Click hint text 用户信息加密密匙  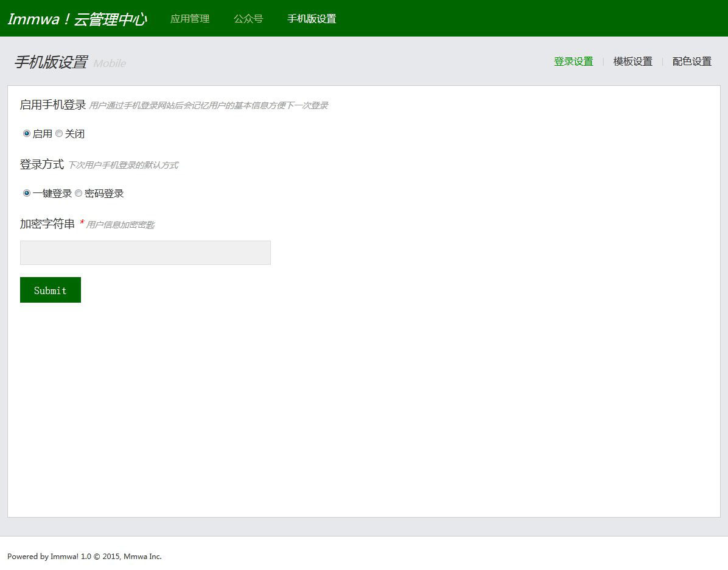121,225
